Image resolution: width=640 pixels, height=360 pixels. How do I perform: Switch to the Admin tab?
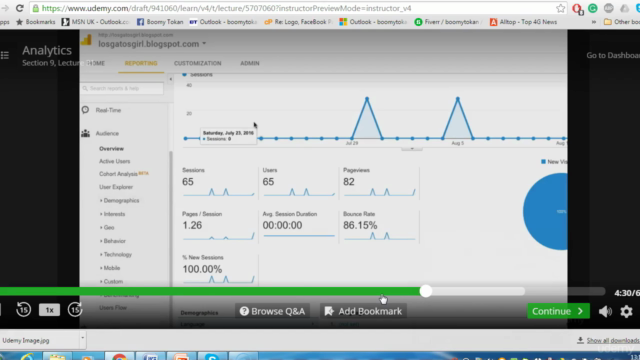(x=250, y=63)
